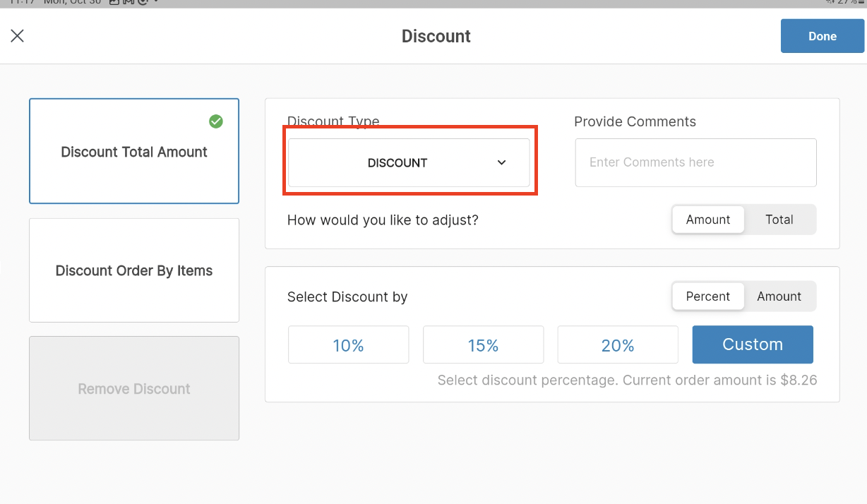The image size is (867, 504).
Task: Tap the battery indicator in the status bar
Action: click(x=863, y=3)
